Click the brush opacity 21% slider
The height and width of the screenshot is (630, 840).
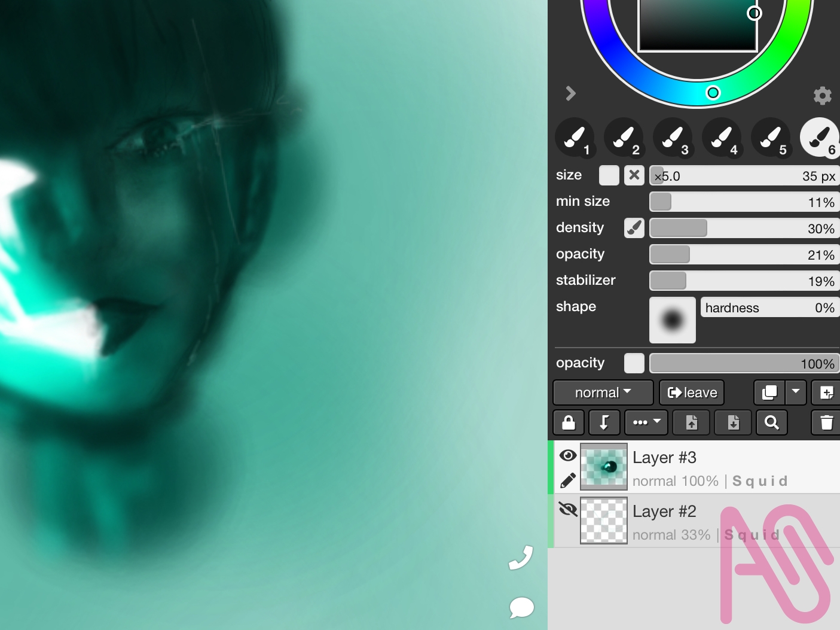pyautogui.click(x=744, y=255)
